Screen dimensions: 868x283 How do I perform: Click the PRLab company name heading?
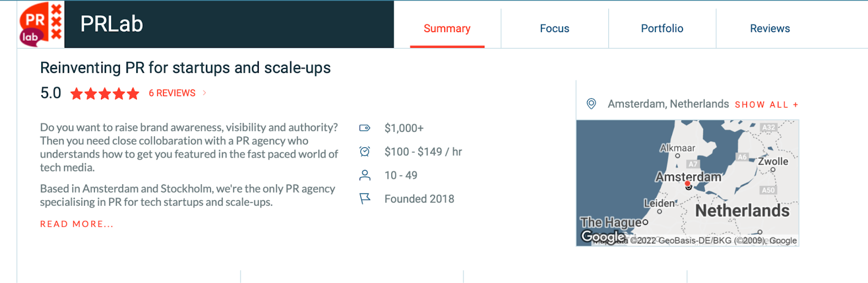click(112, 24)
